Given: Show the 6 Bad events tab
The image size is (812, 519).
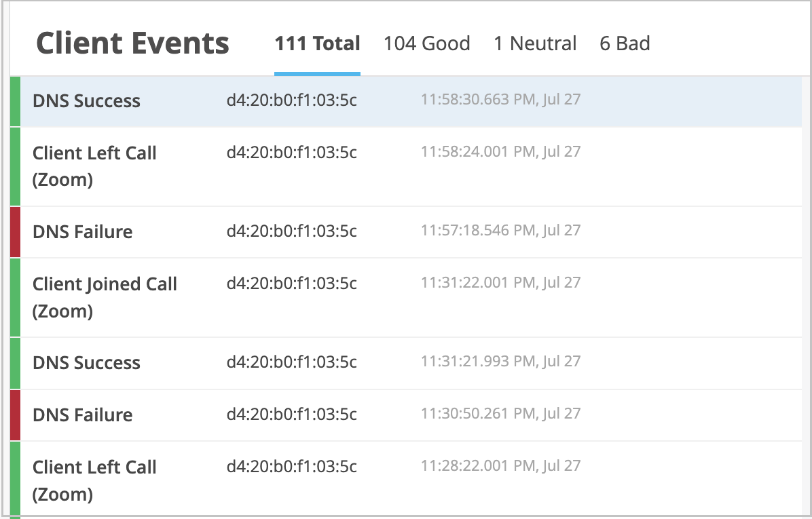Looking at the screenshot, I should coord(625,44).
